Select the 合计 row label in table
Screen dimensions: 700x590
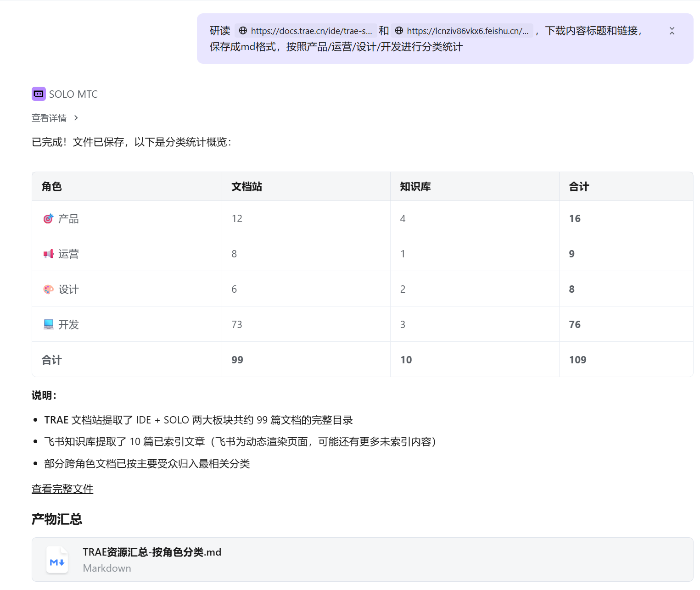pos(52,360)
